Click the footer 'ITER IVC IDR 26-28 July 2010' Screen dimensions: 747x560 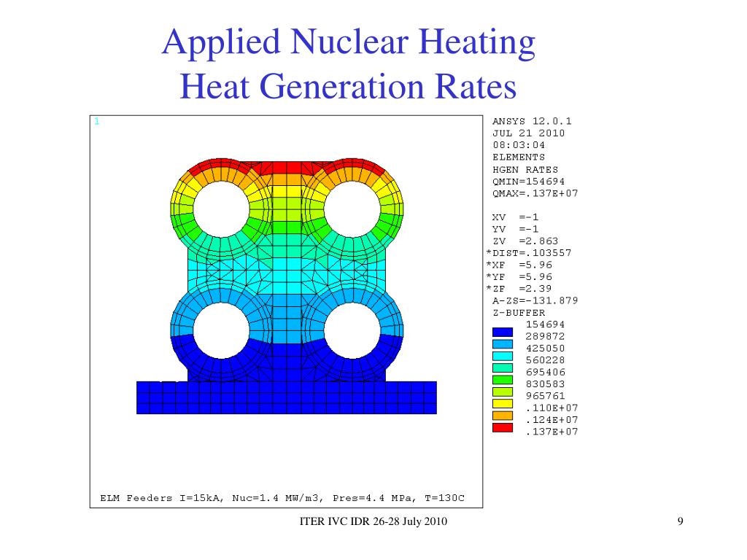[373, 521]
